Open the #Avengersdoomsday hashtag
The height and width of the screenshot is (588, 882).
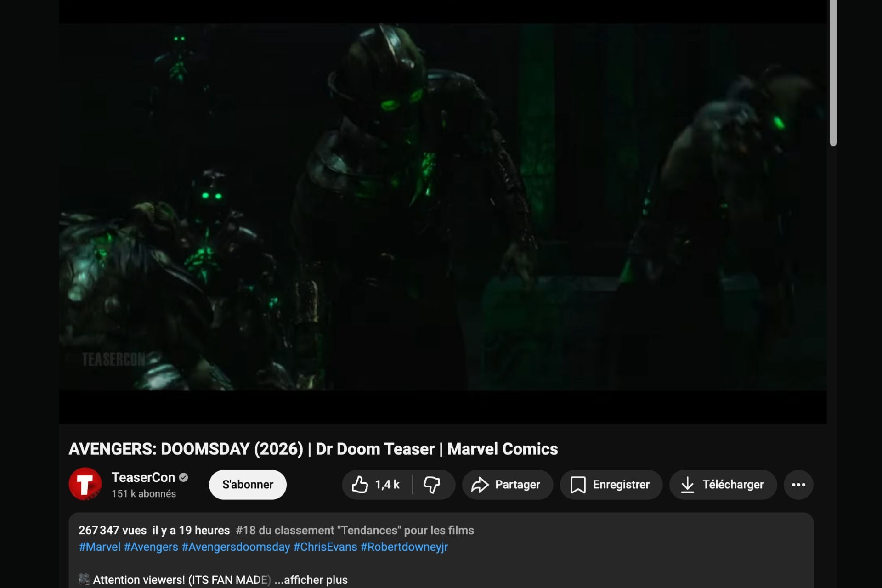(x=236, y=547)
